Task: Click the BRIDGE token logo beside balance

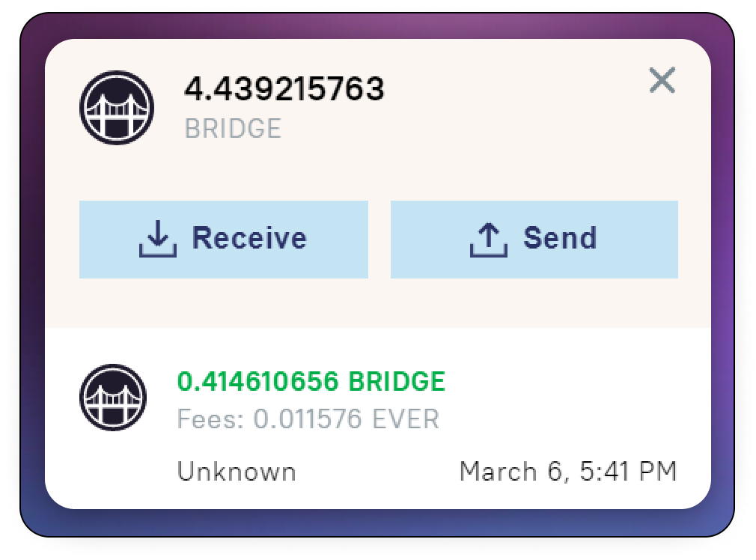Action: click(x=117, y=108)
